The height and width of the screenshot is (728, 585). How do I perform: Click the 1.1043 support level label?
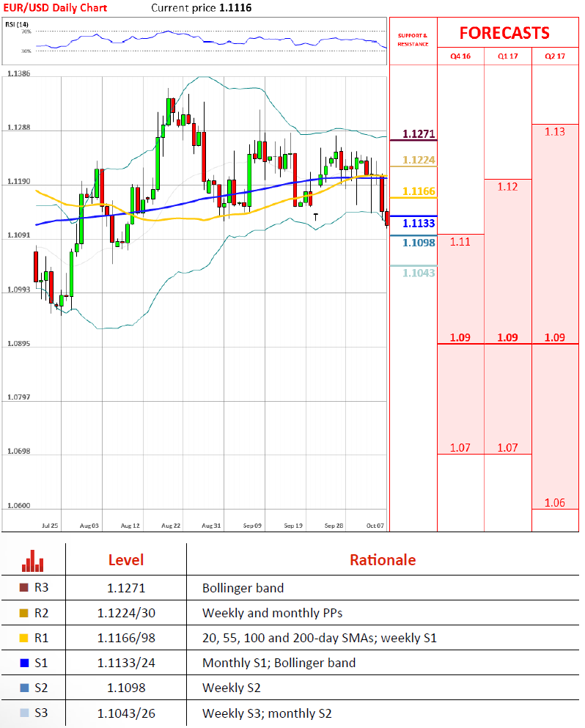pos(419,273)
